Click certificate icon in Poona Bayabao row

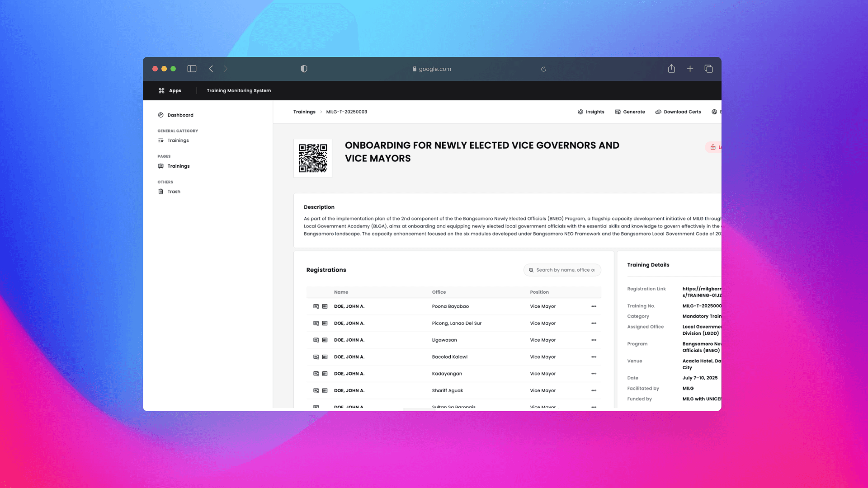[316, 306]
